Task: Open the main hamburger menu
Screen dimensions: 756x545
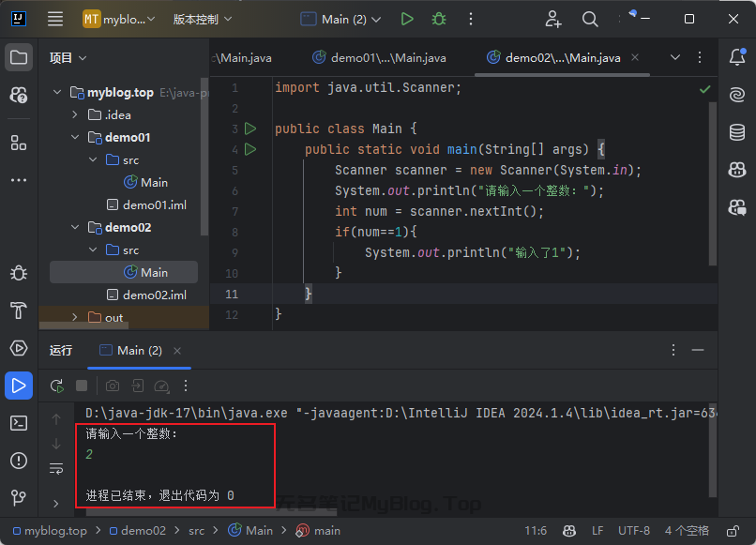Action: coord(55,20)
